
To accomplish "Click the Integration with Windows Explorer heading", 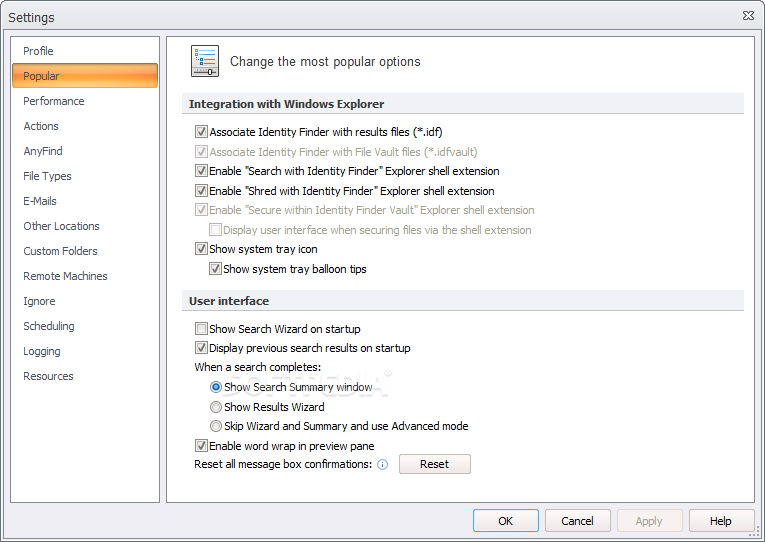I will (286, 104).
